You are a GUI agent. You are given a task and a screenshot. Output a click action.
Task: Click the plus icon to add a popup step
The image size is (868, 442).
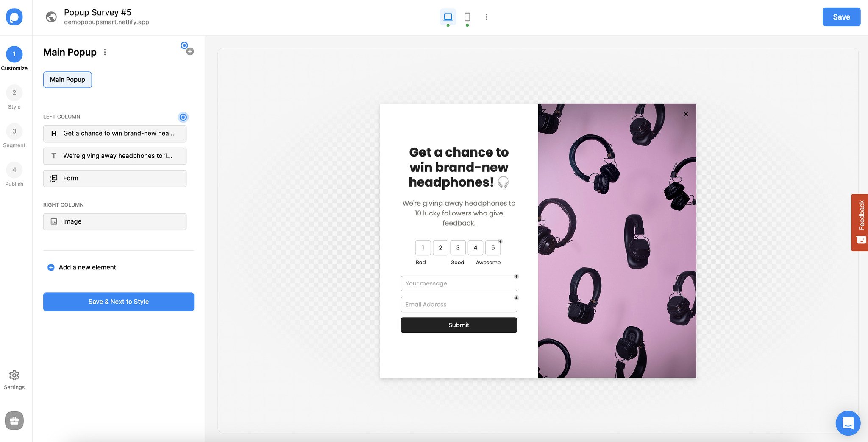coord(190,51)
